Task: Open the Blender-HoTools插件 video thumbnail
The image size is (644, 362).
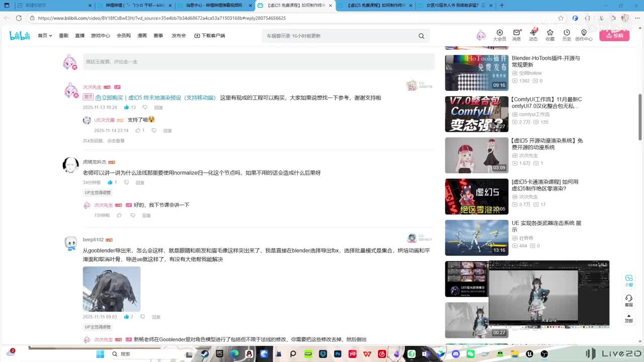Action: (x=476, y=72)
